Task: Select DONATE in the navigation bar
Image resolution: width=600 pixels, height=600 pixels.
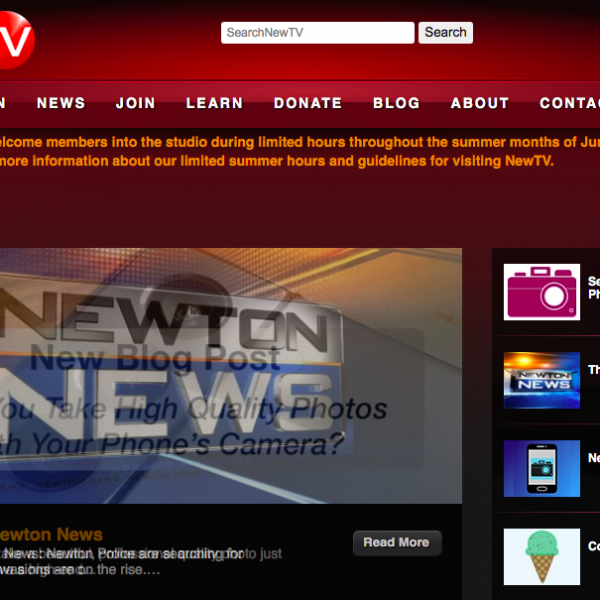Action: click(x=308, y=103)
